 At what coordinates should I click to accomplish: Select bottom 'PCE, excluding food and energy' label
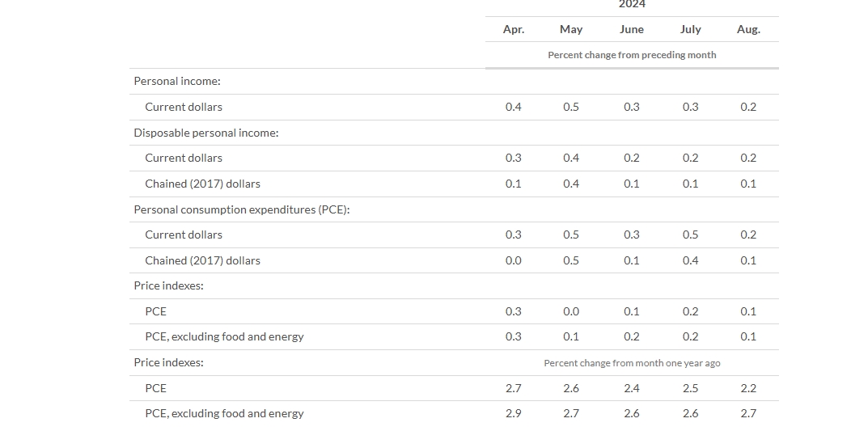224,414
